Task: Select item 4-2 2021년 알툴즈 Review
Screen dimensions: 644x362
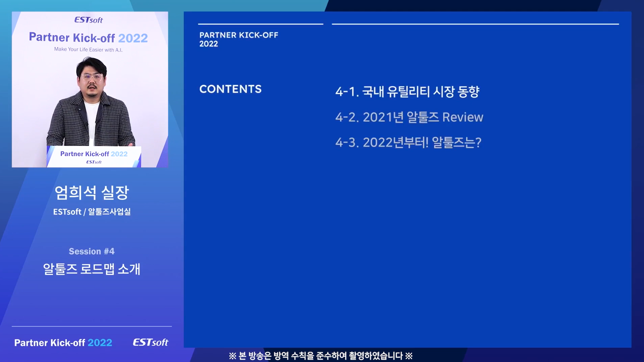Action: click(x=409, y=117)
